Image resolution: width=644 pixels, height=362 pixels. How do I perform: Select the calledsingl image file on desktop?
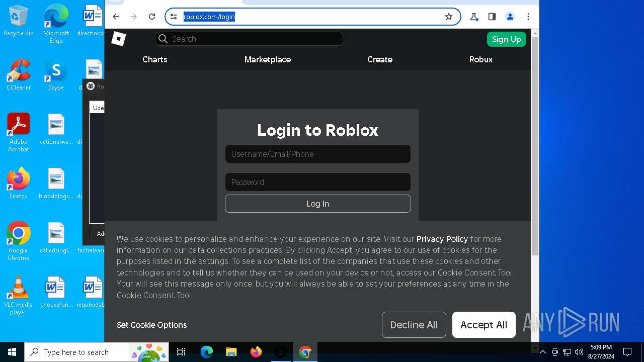[x=56, y=238]
